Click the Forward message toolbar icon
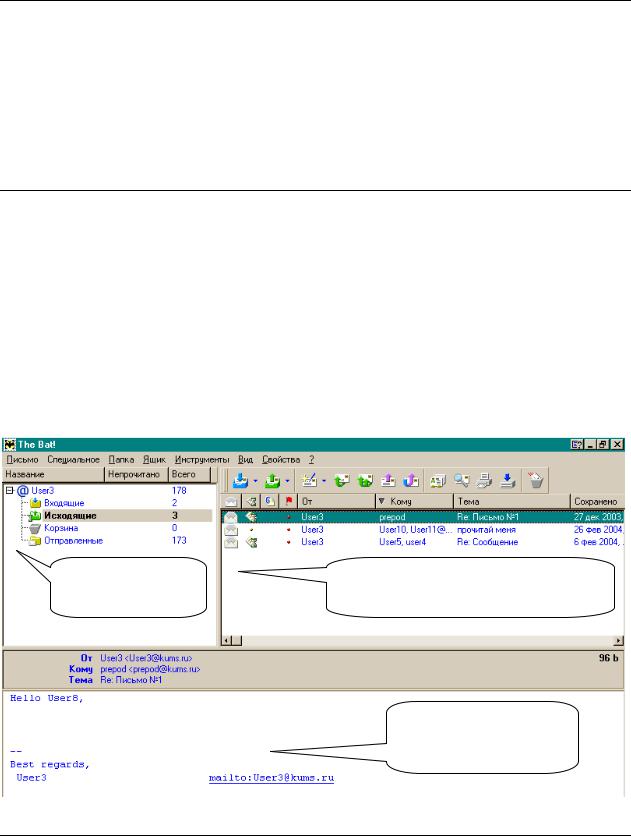Screen dimensions: 631x836 click(x=388, y=480)
